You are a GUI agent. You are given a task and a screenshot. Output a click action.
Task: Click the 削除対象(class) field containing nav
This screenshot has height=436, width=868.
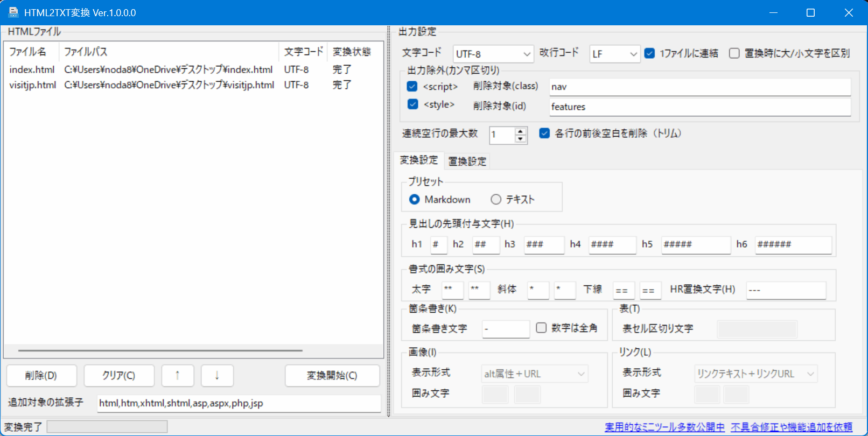pos(700,87)
